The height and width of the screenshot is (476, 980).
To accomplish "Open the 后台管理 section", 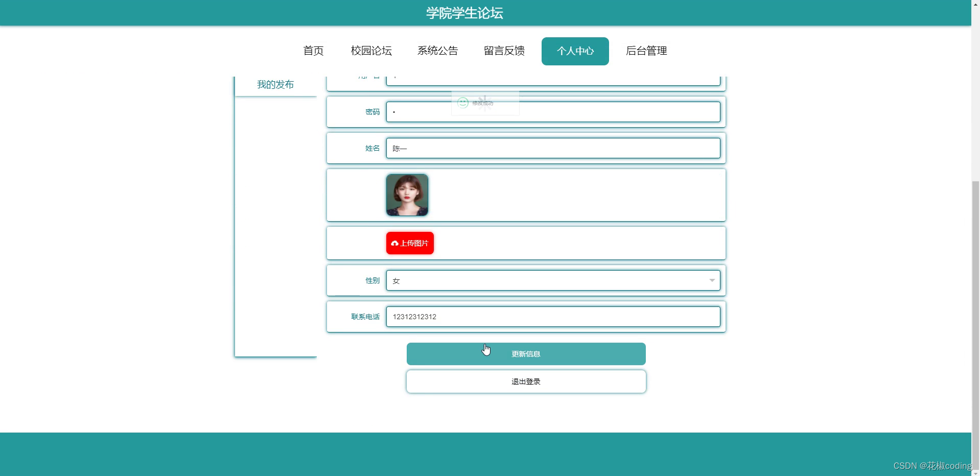I will [646, 51].
